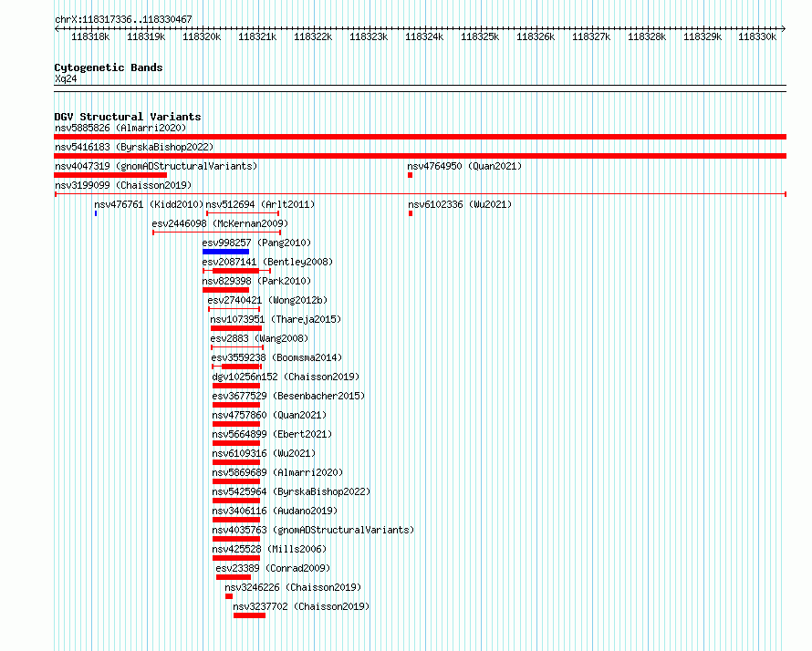Click the 118330k ruler label
This screenshot has width=812, height=651.
pyautogui.click(x=757, y=36)
